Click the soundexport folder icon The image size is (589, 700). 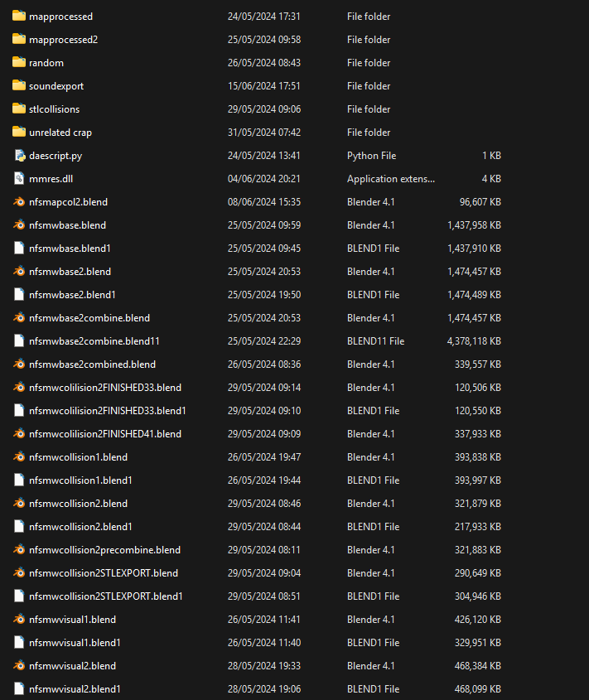coord(19,85)
